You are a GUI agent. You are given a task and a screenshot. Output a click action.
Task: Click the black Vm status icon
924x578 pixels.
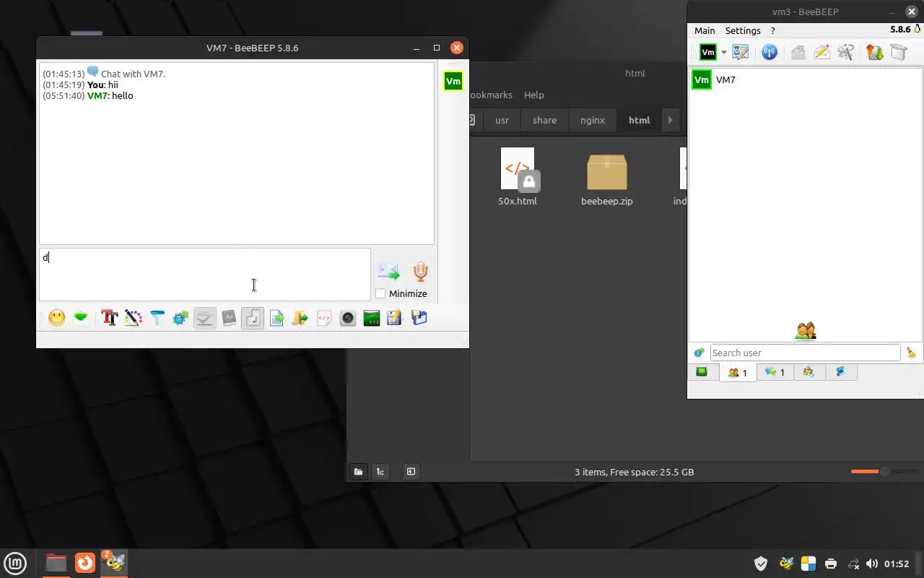(x=708, y=52)
